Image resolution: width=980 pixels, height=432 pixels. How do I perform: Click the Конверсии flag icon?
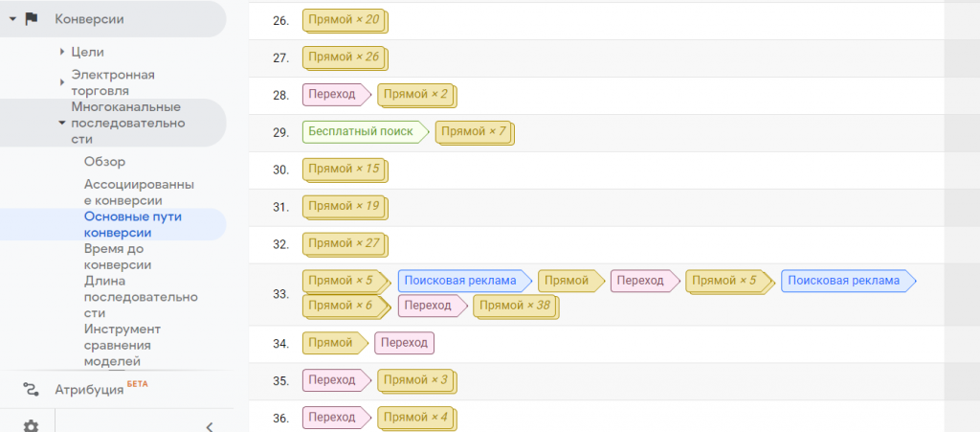[x=32, y=18]
